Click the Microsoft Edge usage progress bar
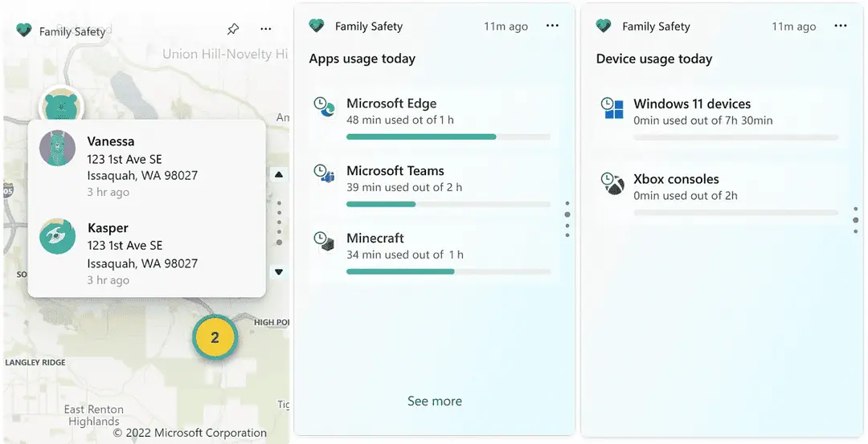868x444 pixels. pyautogui.click(x=448, y=136)
